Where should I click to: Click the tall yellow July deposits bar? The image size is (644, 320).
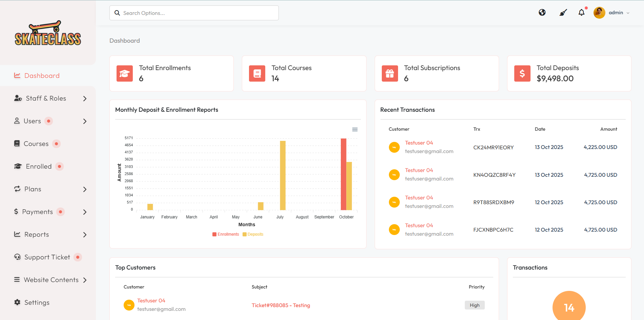coord(283,175)
